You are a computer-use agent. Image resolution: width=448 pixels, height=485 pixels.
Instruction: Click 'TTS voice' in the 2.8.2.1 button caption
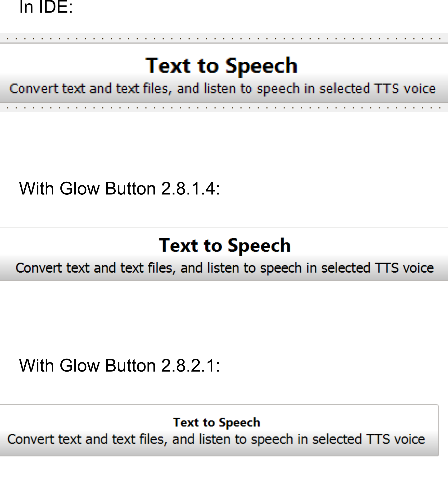pos(396,440)
